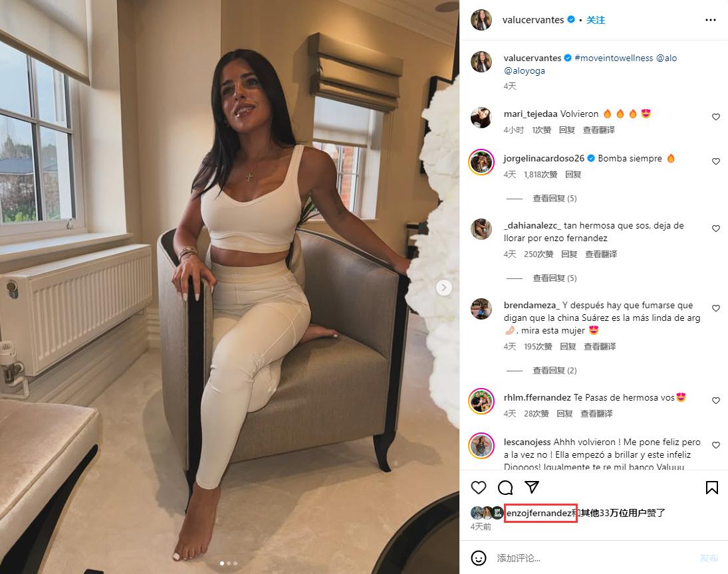View translation of mari_tejedaa's comment
728x574 pixels.
pos(599,130)
